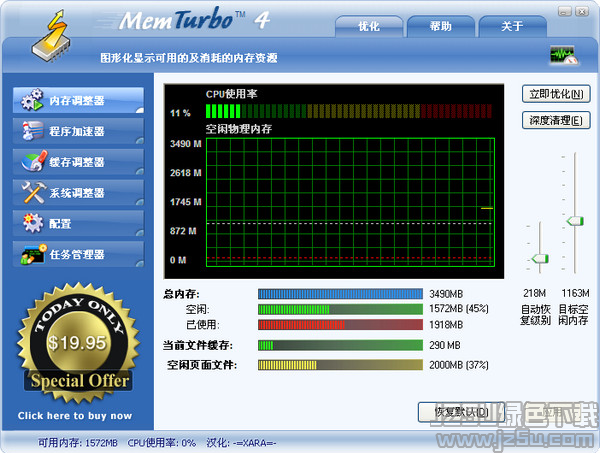
Task: Click the 空闲页面文件 yellow bar
Action: click(x=340, y=365)
